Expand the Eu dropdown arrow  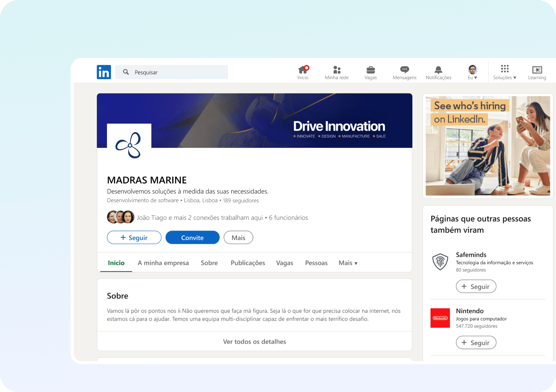[x=475, y=78]
